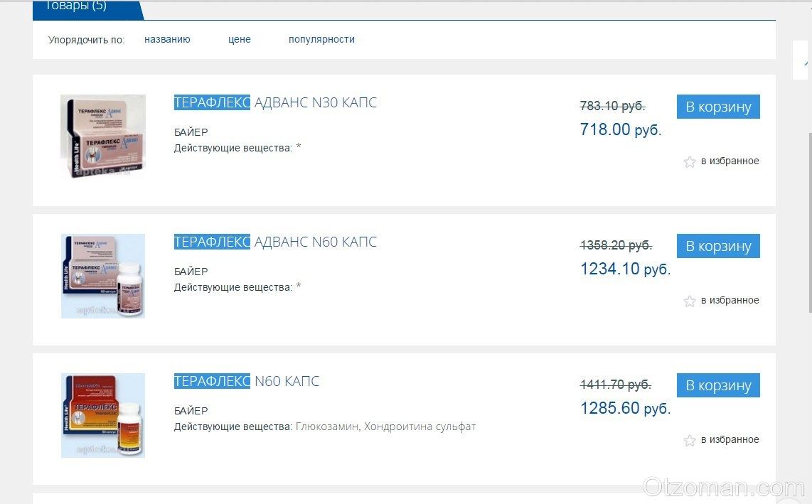Select the 1234.10 руб. price
812x504 pixels.
click(x=625, y=269)
